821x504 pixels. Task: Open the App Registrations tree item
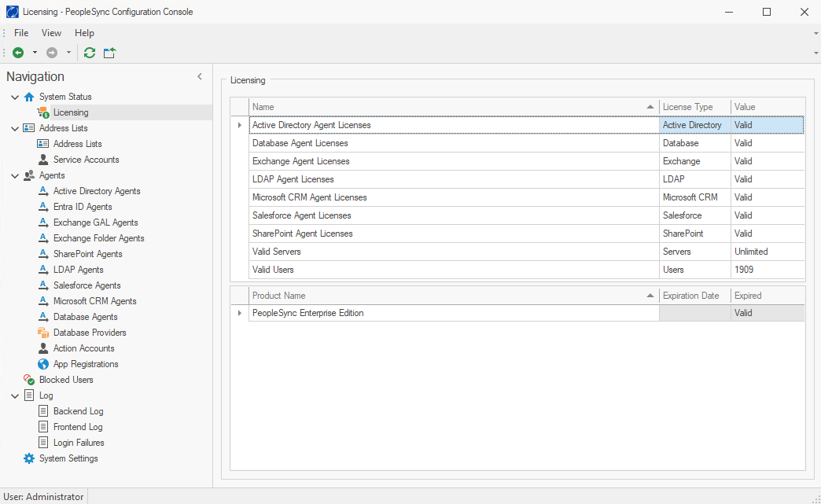(x=86, y=364)
